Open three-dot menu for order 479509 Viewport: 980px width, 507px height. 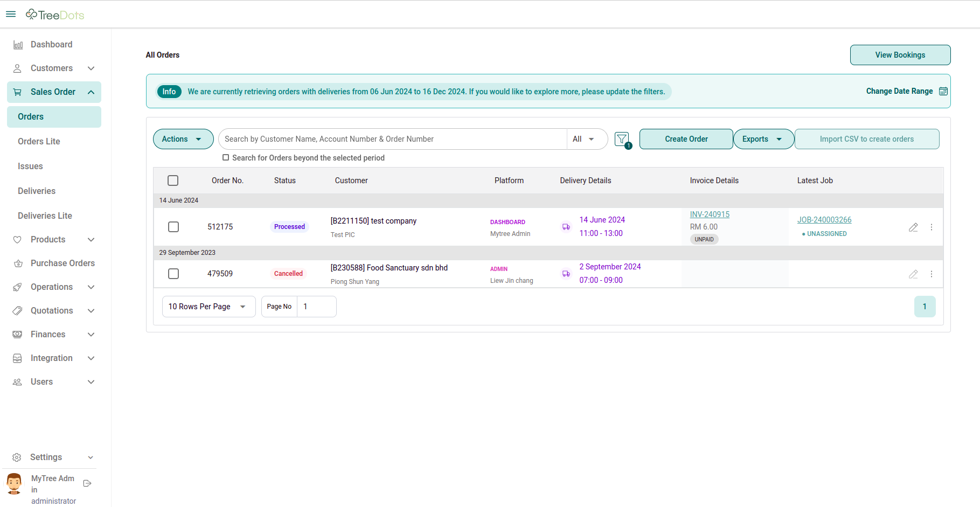(x=932, y=274)
